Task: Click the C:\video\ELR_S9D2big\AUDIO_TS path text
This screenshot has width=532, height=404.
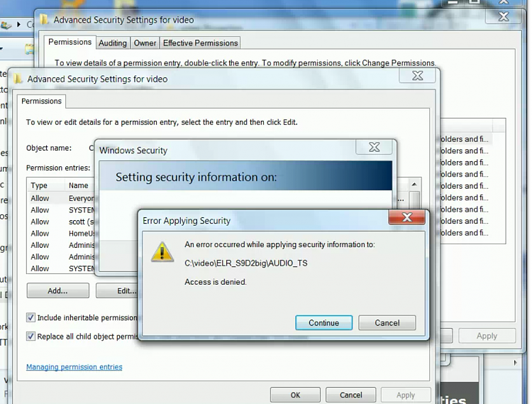Action: pyautogui.click(x=246, y=263)
